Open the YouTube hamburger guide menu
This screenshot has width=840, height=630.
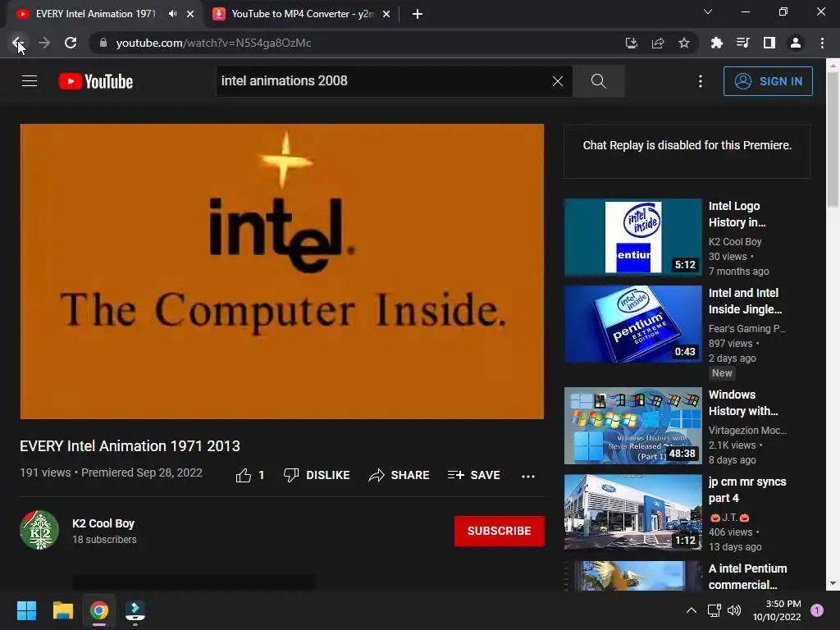[x=30, y=81]
